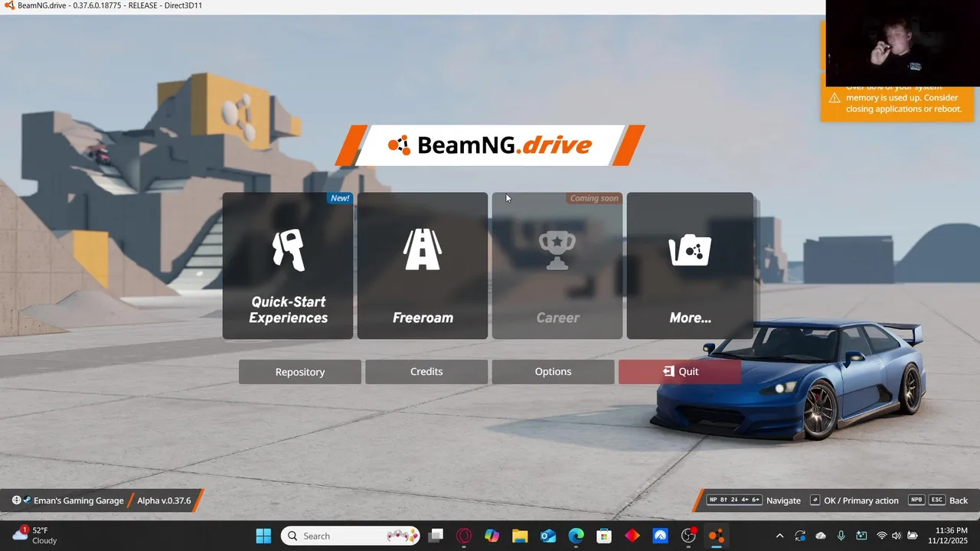Open Outlook from the taskbar
Screen dimensions: 980x551
click(548, 536)
